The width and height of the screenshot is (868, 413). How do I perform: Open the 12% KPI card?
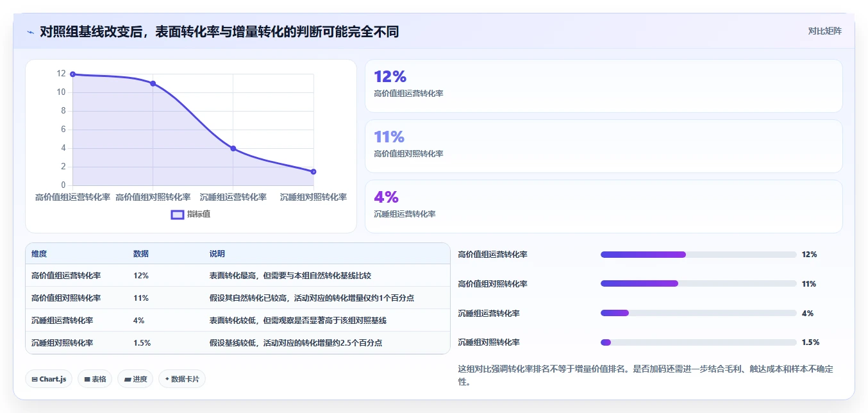tap(603, 86)
